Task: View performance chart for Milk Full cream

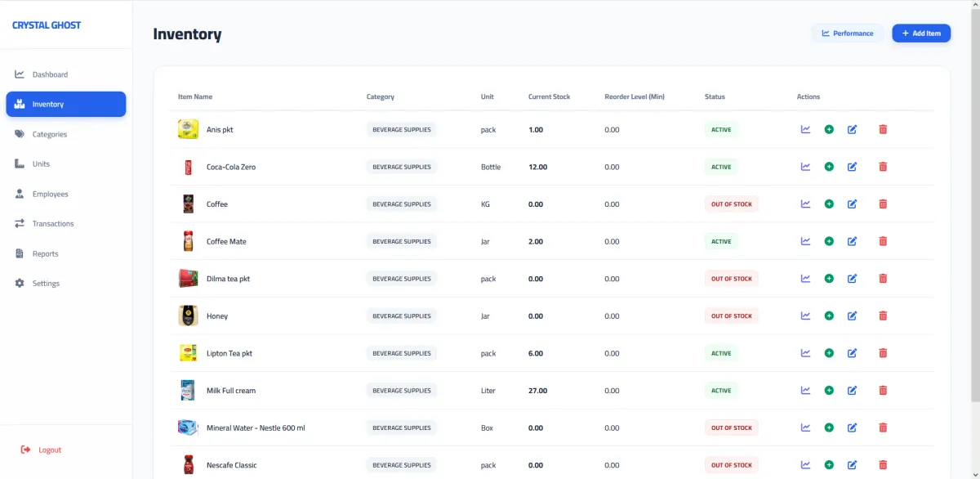Action: point(805,391)
